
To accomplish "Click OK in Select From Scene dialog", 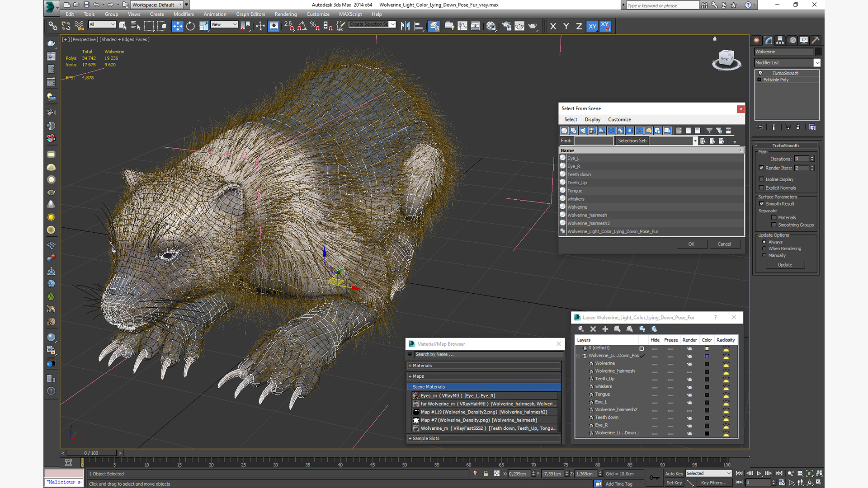I will [691, 244].
